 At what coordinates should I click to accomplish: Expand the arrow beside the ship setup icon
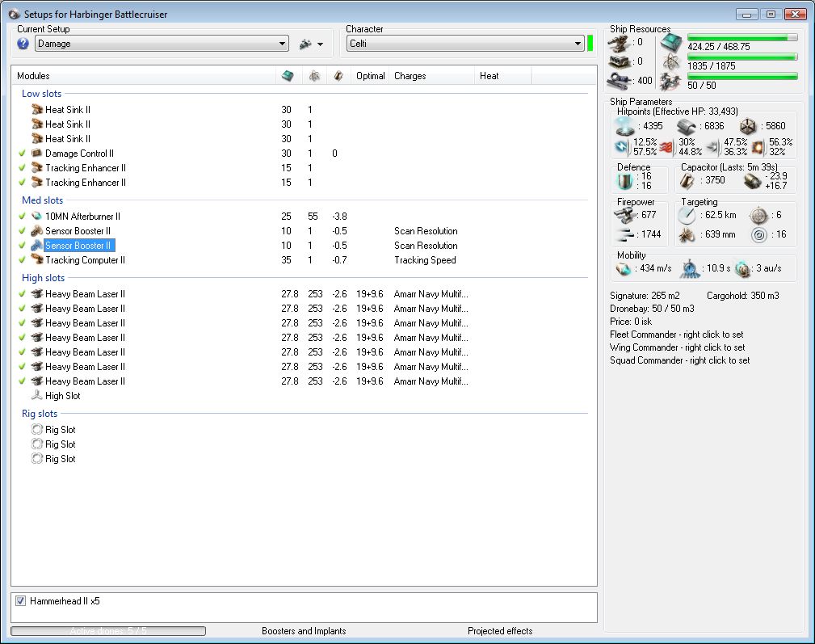[x=320, y=44]
